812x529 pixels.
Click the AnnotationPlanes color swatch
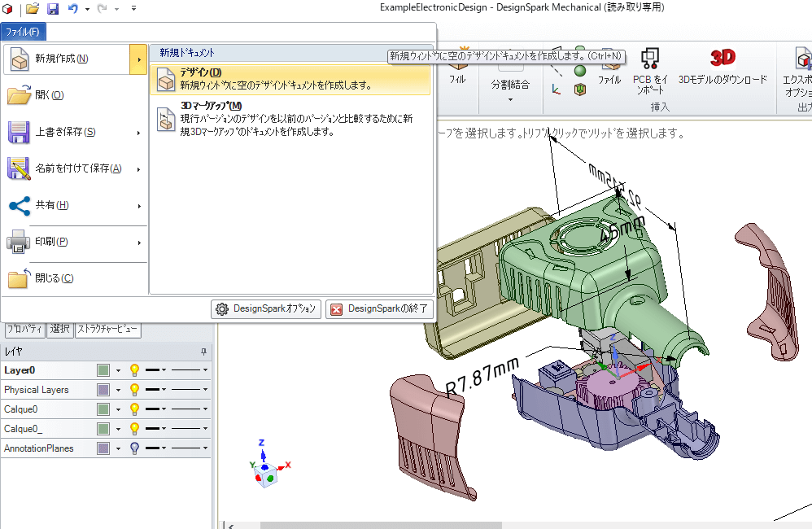103,448
